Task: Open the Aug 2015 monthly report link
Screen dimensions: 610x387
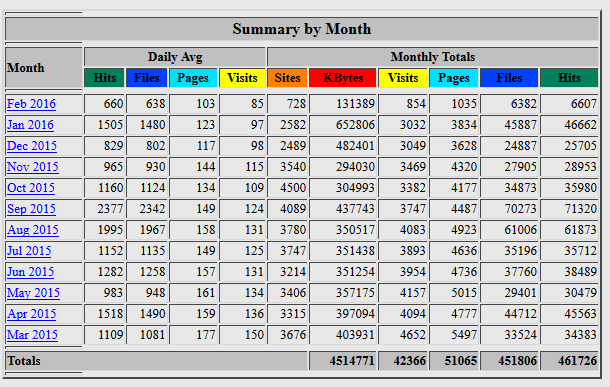Action: click(x=33, y=230)
